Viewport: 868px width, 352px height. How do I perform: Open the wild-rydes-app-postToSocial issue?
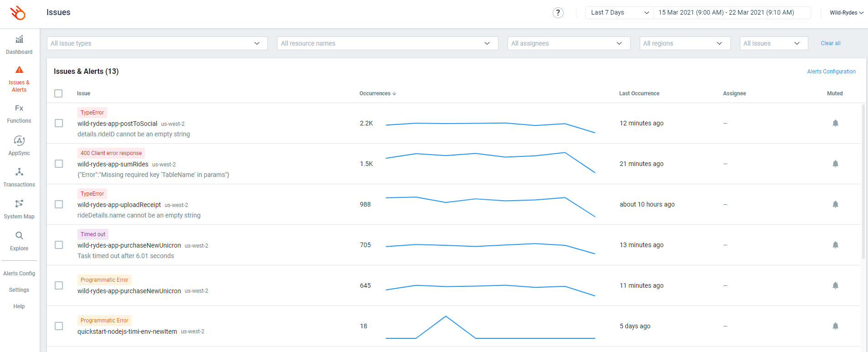coord(117,124)
